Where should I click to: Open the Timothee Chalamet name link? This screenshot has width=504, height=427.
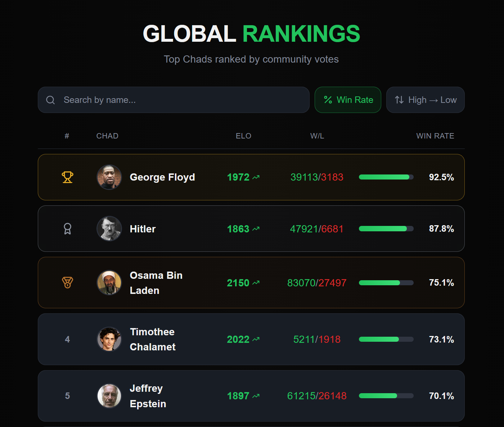coord(153,339)
